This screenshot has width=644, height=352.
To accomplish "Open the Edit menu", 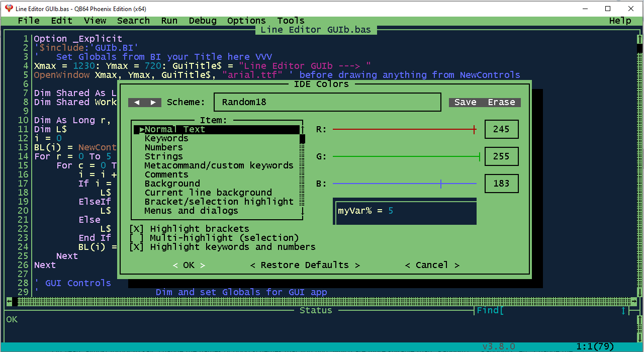I will coord(62,21).
